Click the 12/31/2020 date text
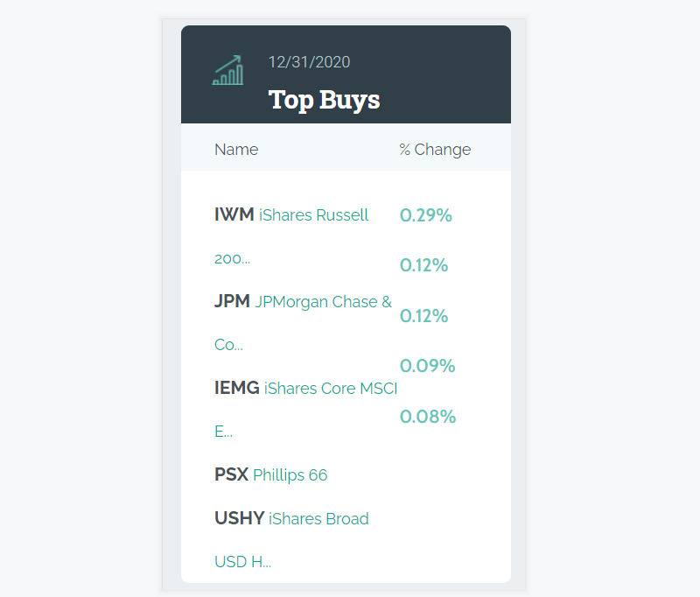The height and width of the screenshot is (597, 700). [309, 62]
